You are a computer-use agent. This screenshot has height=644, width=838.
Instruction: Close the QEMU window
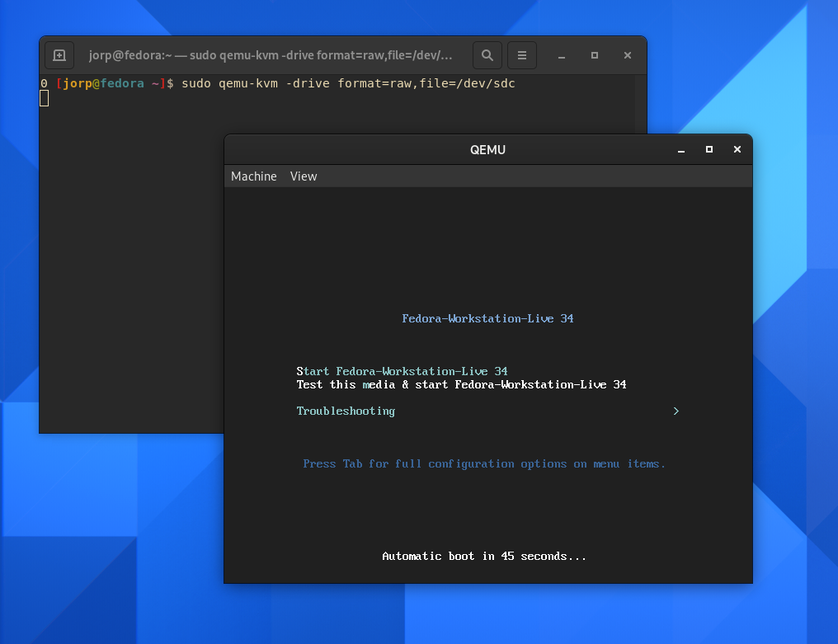[737, 149]
